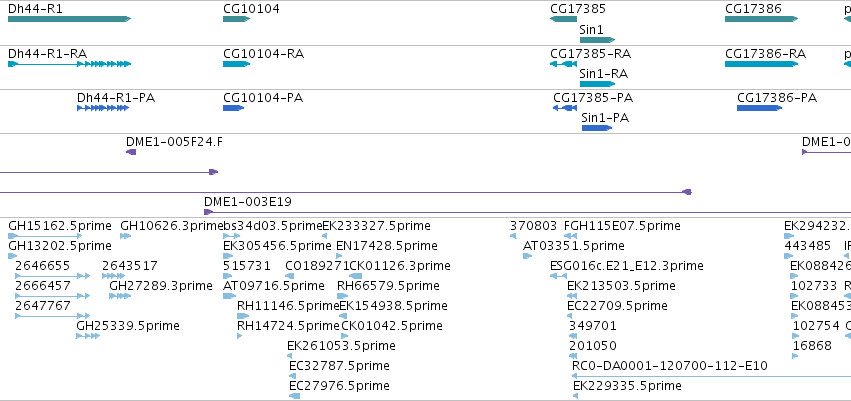Click the EK213503.5prime EST

point(571,296)
